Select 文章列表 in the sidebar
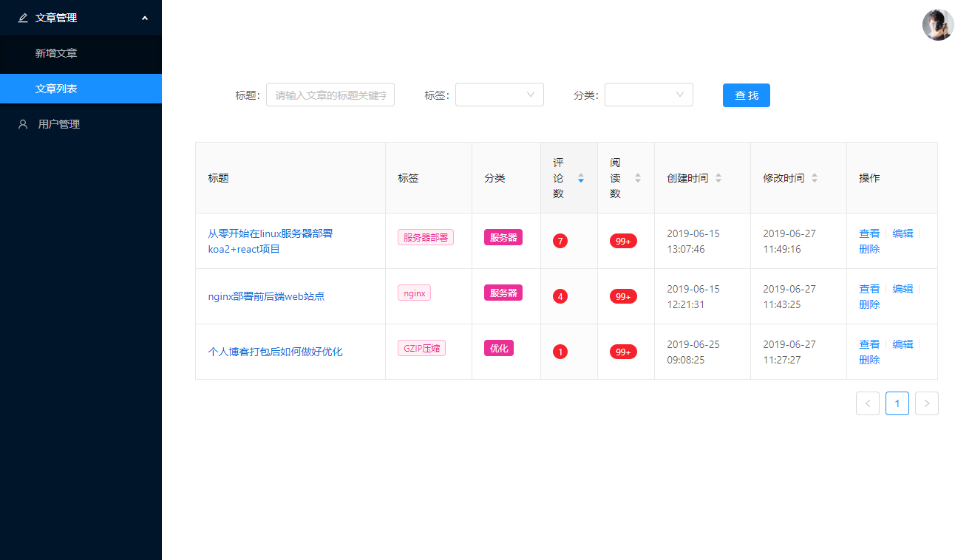 click(81, 89)
